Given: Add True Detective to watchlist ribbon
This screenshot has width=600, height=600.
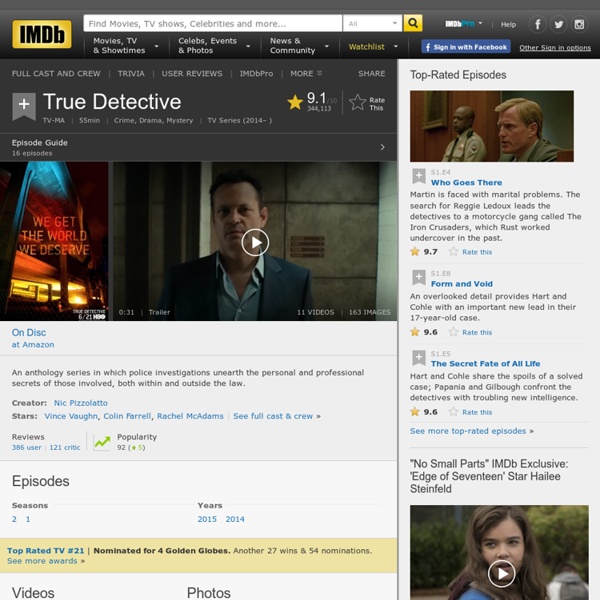Looking at the screenshot, I should tap(24, 106).
